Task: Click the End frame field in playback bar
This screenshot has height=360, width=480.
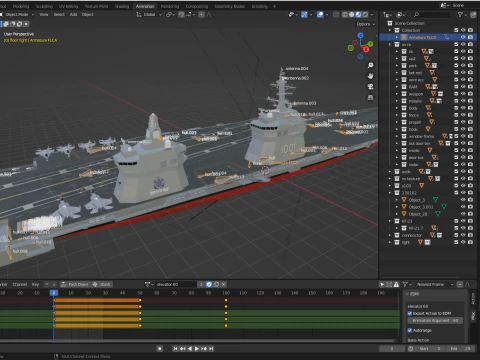Action: click(460, 349)
